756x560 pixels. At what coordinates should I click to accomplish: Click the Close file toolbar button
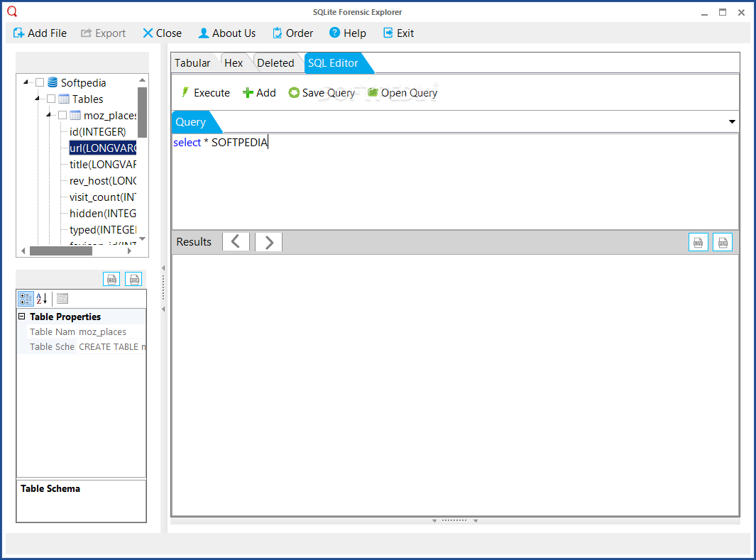(x=162, y=33)
